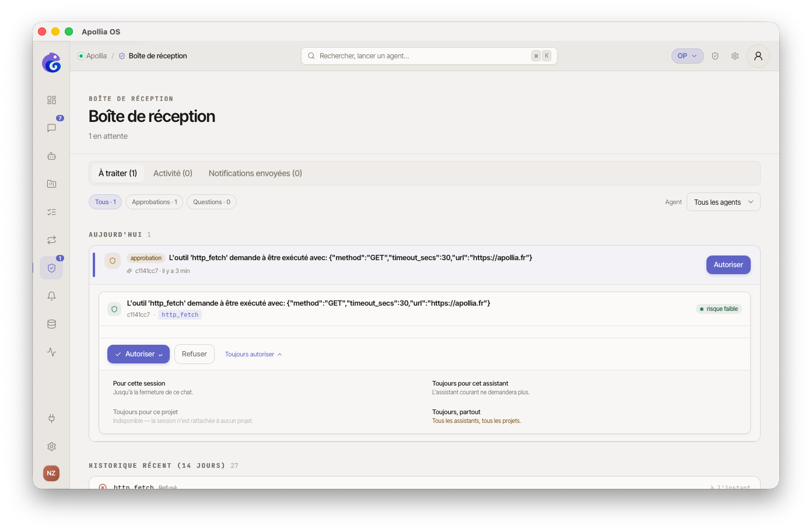Open the dashboard grid icon in sidebar
This screenshot has width=812, height=532.
click(51, 100)
